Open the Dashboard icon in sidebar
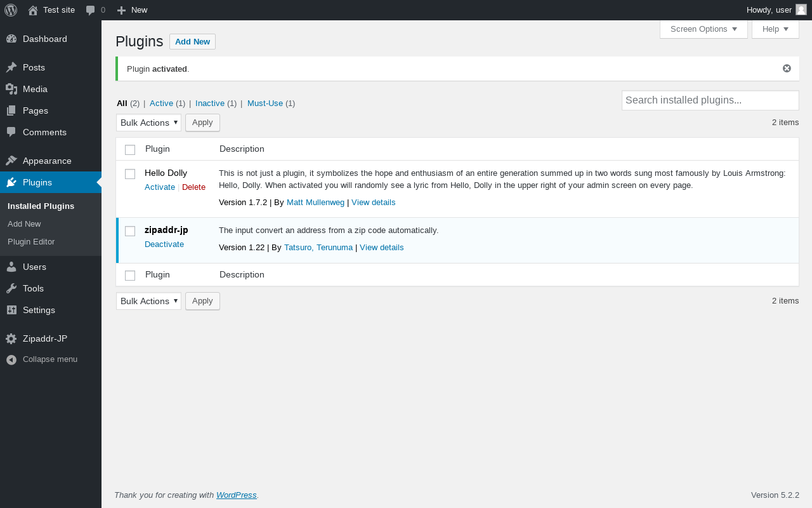The width and height of the screenshot is (812, 508). click(11, 39)
